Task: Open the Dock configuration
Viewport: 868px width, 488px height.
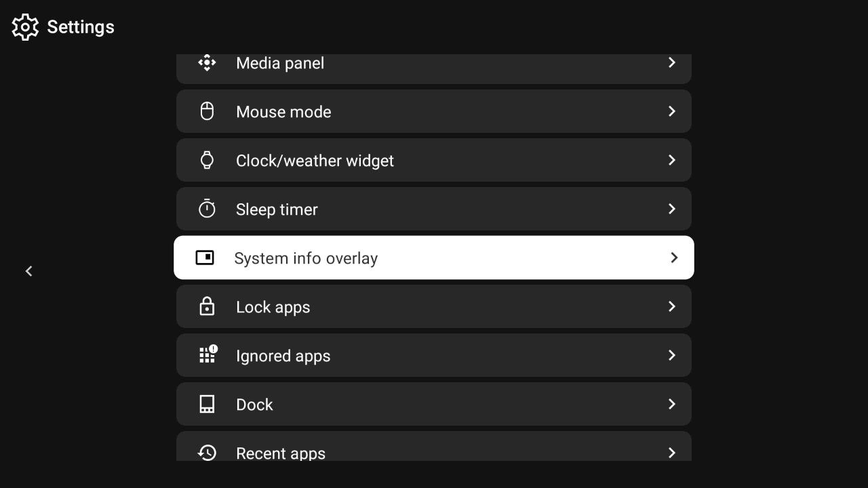Action: tap(434, 404)
